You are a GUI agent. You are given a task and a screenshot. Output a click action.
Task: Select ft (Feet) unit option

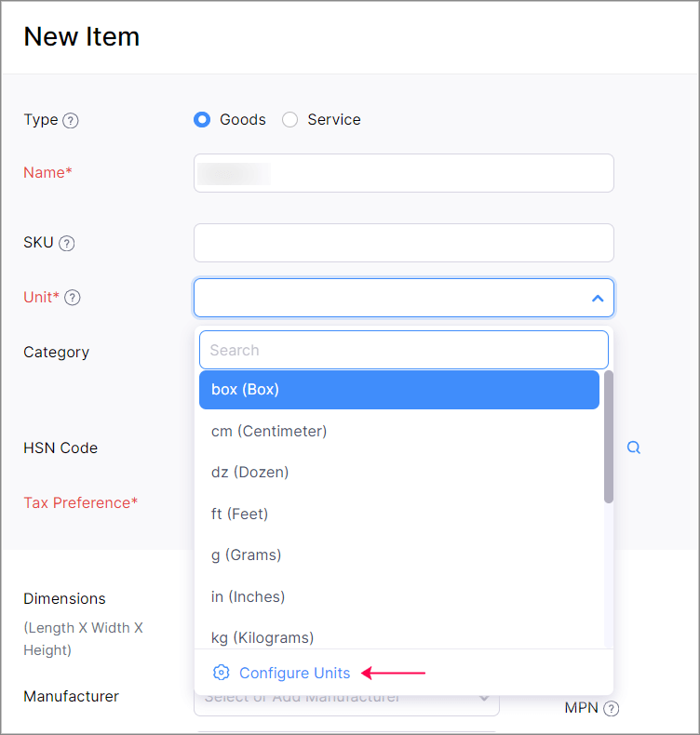(x=399, y=514)
